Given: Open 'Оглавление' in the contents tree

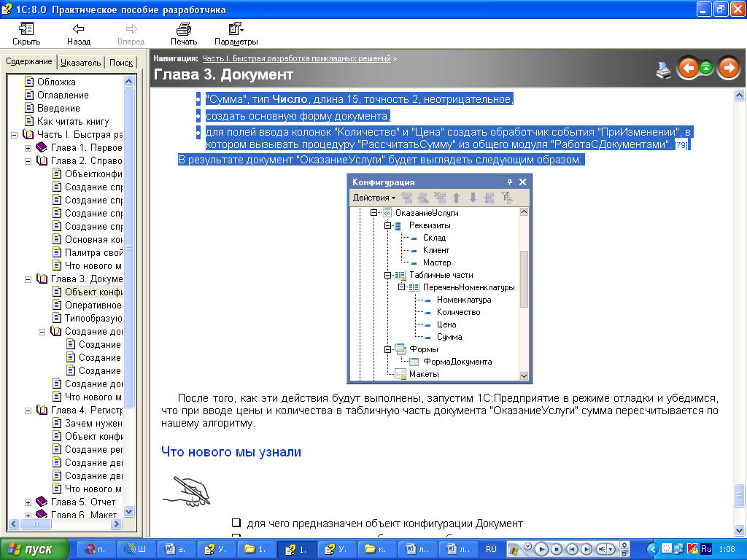Looking at the screenshot, I should coord(63,95).
